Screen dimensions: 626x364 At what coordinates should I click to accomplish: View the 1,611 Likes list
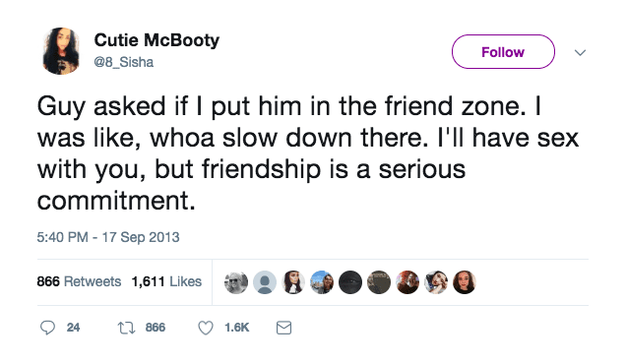click(x=166, y=281)
